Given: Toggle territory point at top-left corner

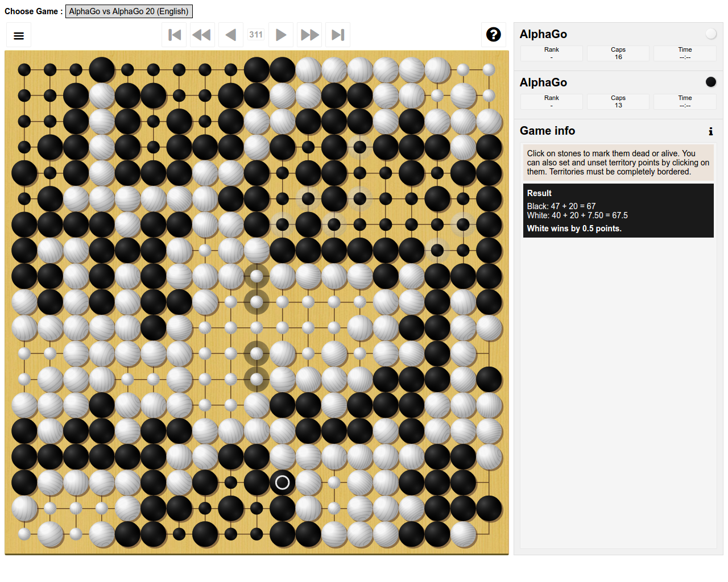Looking at the screenshot, I should click(24, 70).
